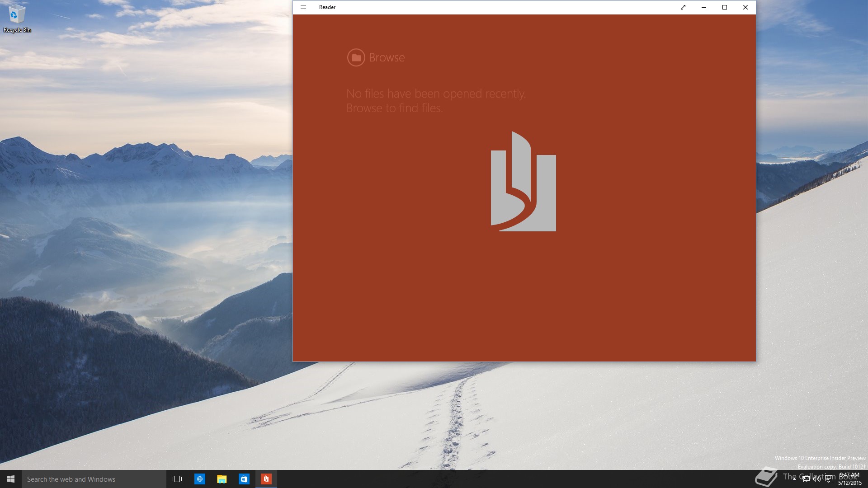Click the Browse folder icon
The width and height of the screenshot is (868, 488).
356,57
